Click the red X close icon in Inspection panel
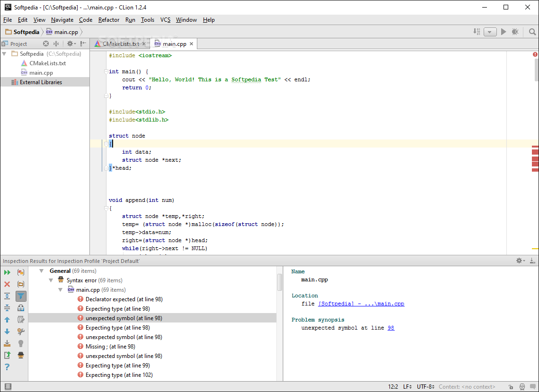The height and width of the screenshot is (392, 539). [7, 284]
